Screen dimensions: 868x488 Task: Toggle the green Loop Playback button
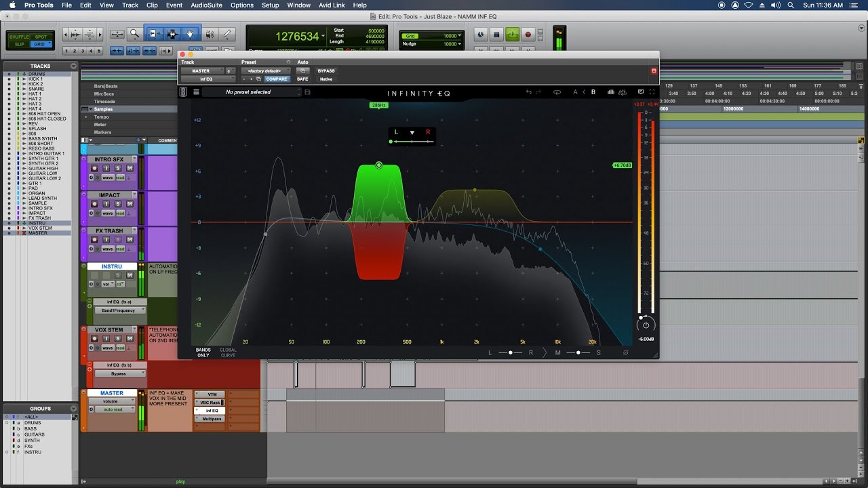[512, 34]
